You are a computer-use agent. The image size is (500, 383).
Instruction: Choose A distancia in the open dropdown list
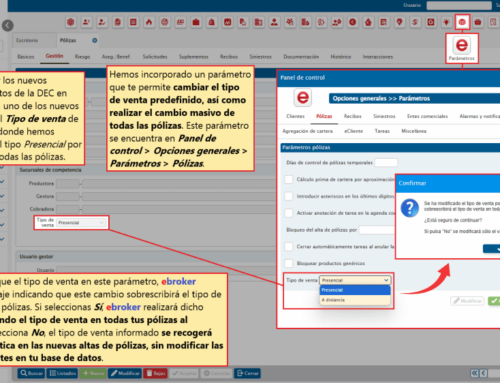coord(355,300)
